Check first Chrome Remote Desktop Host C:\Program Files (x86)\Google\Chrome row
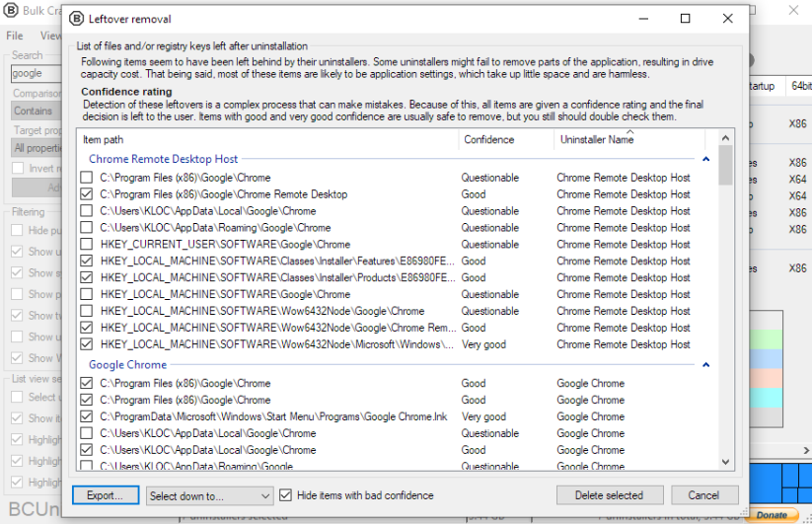The width and height of the screenshot is (812, 524). (87, 178)
